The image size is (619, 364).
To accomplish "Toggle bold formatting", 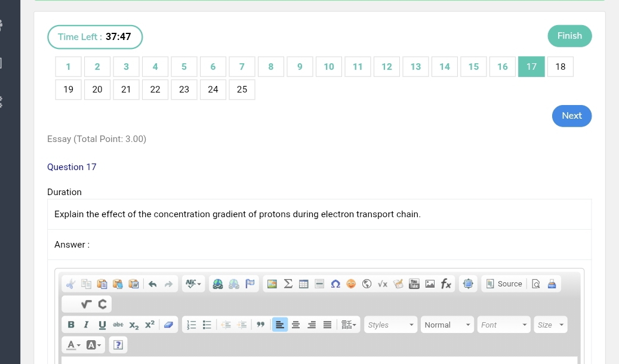I will (71, 324).
